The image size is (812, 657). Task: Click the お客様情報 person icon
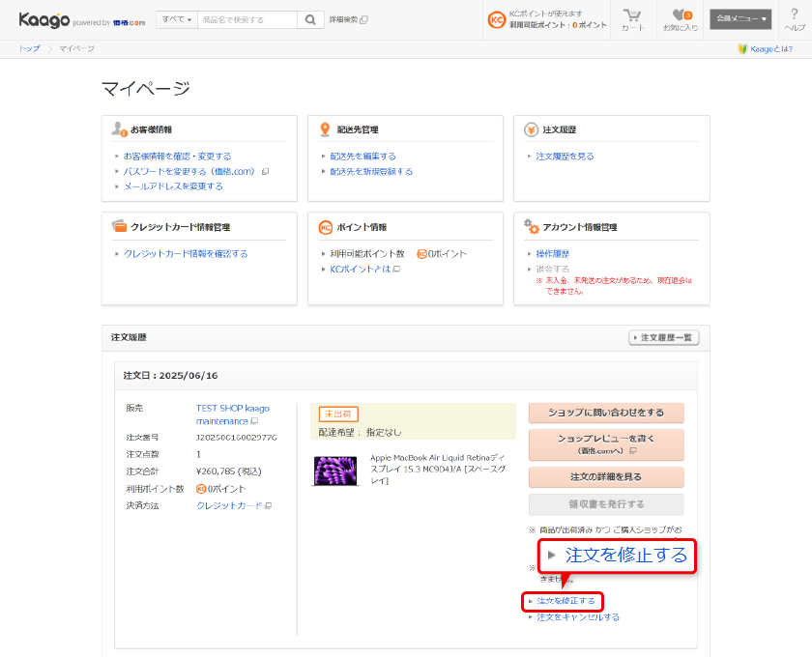point(119,129)
